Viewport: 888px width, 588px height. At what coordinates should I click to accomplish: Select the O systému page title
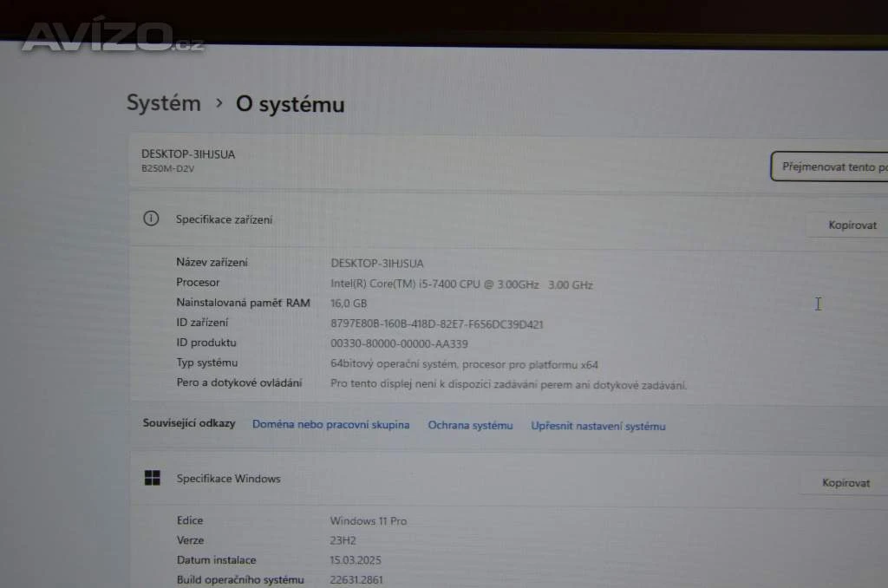pos(290,104)
